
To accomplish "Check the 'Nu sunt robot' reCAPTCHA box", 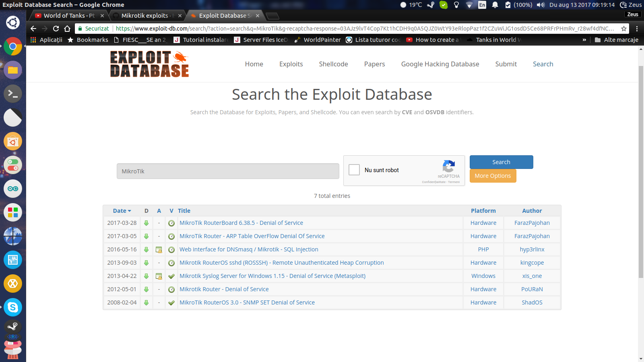I will (354, 170).
